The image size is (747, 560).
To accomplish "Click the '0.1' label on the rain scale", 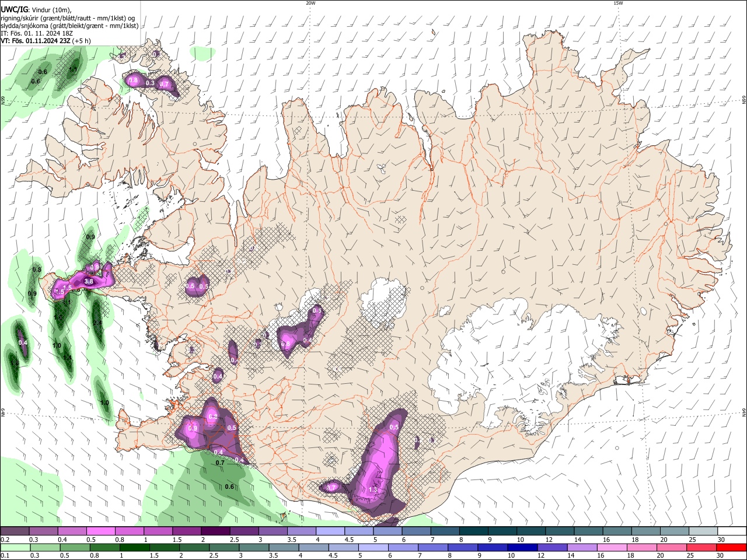I will pos(5,556).
